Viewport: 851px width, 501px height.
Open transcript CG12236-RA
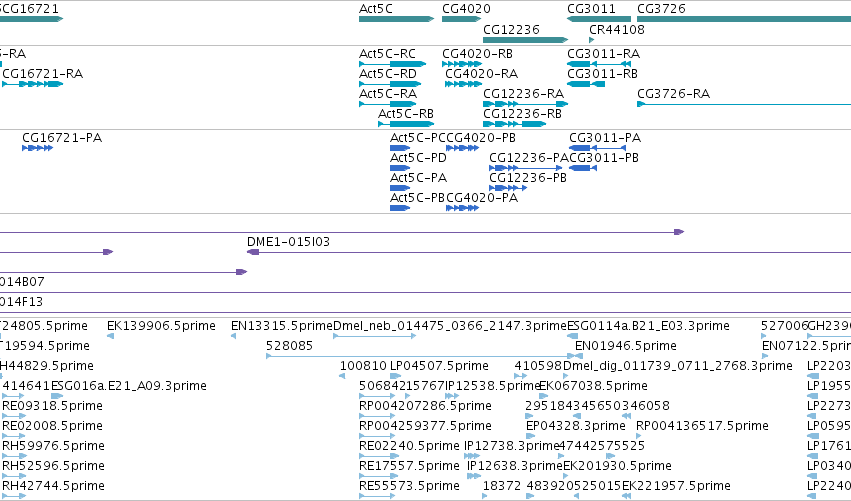point(524,94)
